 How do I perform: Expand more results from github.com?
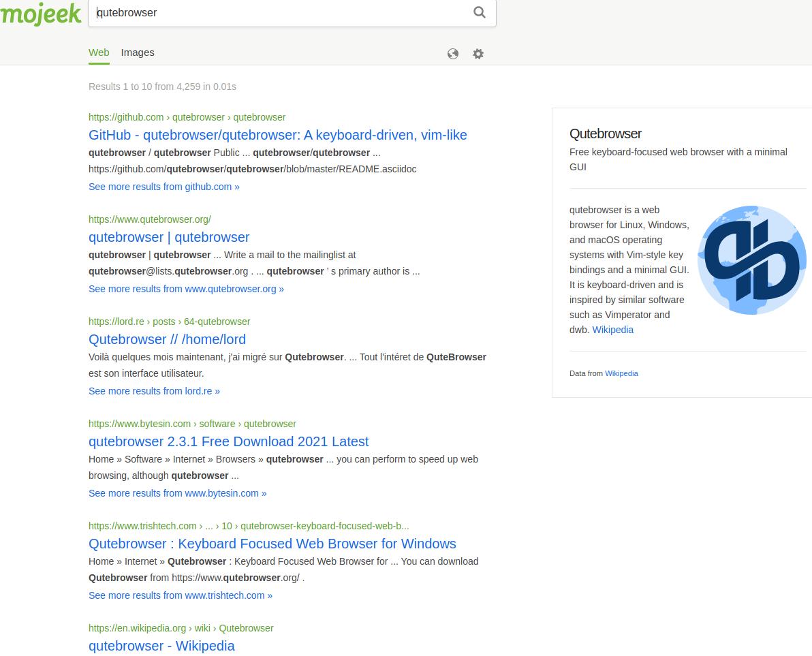click(163, 187)
